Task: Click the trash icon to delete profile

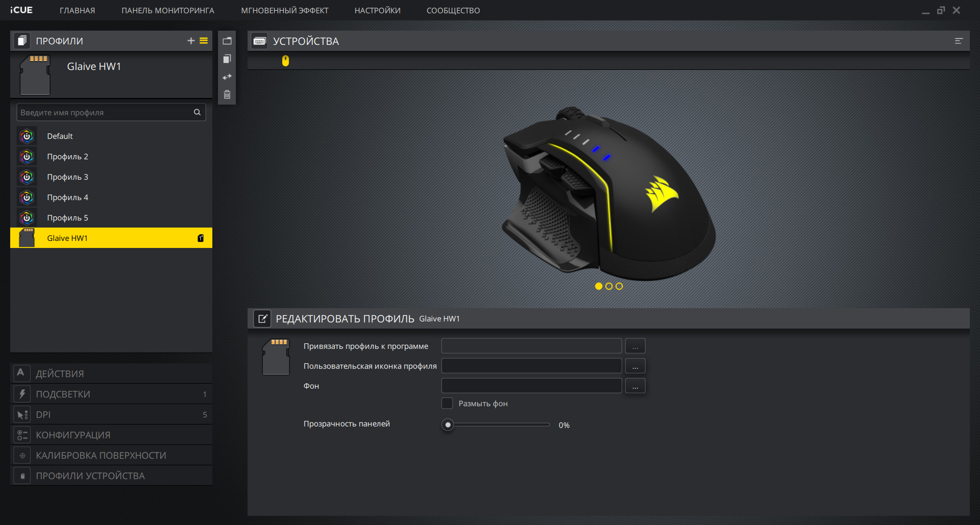Action: pos(227,94)
